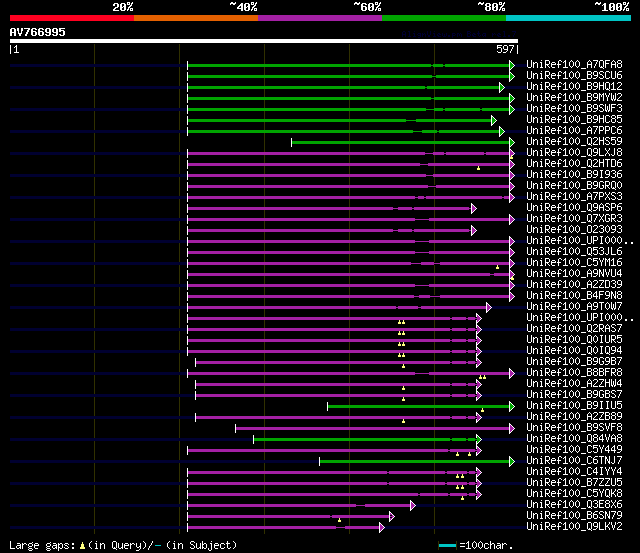
Task: Click the arrowhead ending the B9HC85 alignment
Action: point(494,120)
